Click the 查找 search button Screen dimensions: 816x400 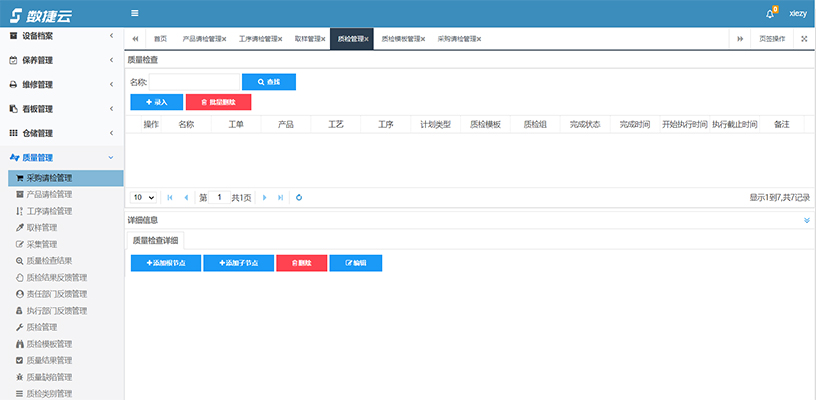point(269,82)
